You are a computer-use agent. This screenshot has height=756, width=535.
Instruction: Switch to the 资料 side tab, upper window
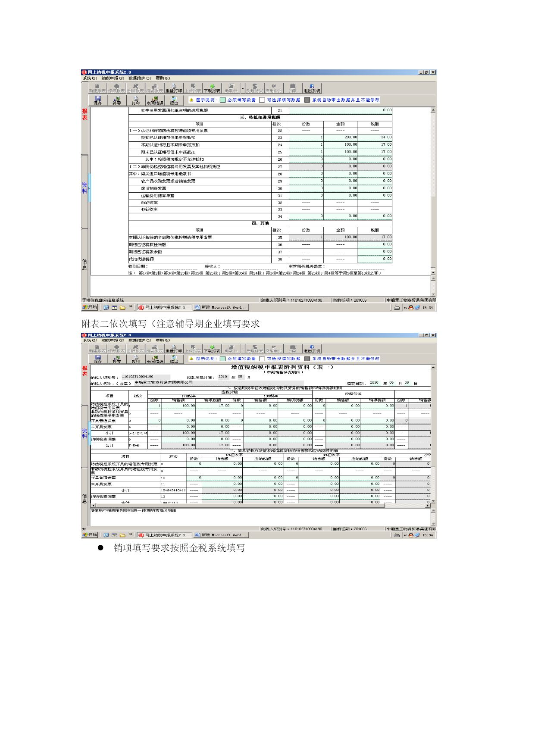pos(84,188)
